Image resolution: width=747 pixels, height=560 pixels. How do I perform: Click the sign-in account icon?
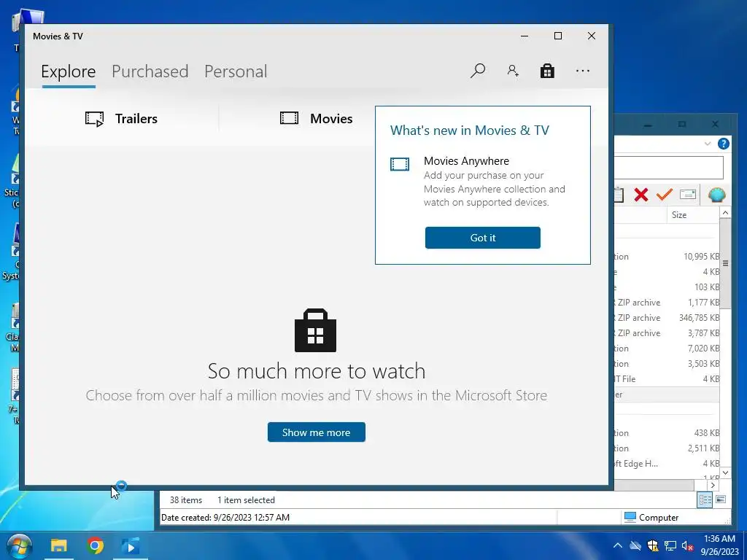(513, 71)
